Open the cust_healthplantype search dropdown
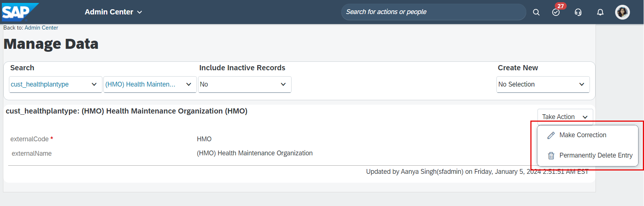Screen dimensions: 644x206 point(56,84)
